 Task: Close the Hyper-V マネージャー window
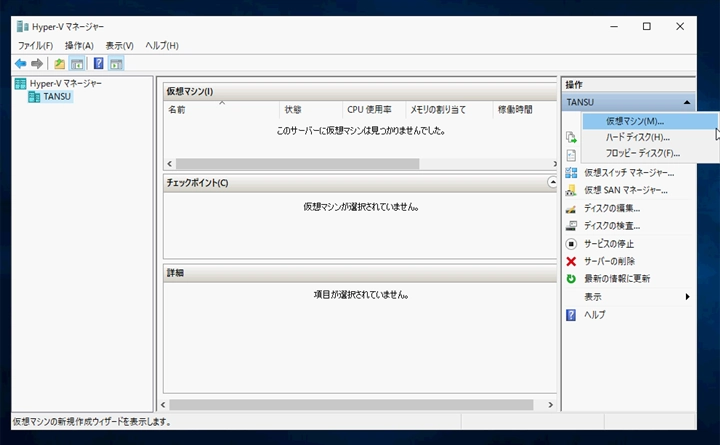(680, 27)
